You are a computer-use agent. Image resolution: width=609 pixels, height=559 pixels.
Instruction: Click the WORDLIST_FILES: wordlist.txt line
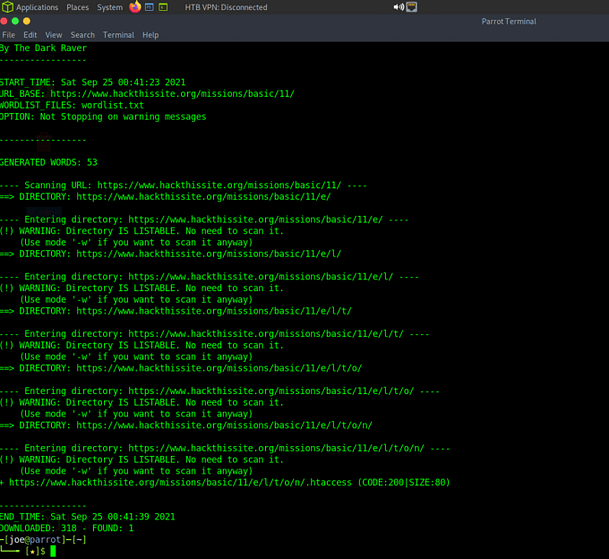click(x=72, y=105)
